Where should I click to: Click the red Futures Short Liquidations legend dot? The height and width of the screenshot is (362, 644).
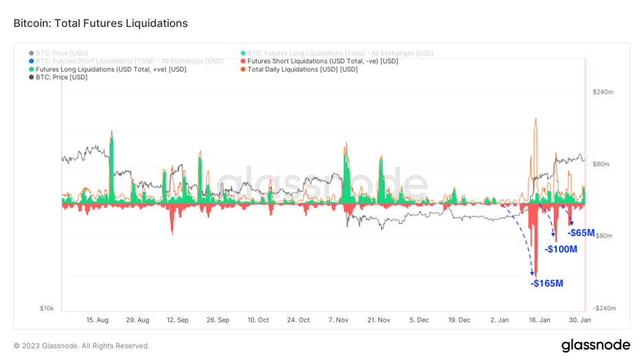(x=244, y=61)
